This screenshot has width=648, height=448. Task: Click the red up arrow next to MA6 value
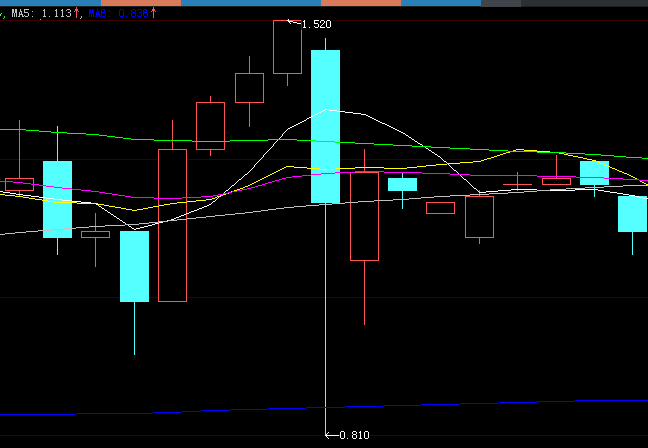click(153, 13)
